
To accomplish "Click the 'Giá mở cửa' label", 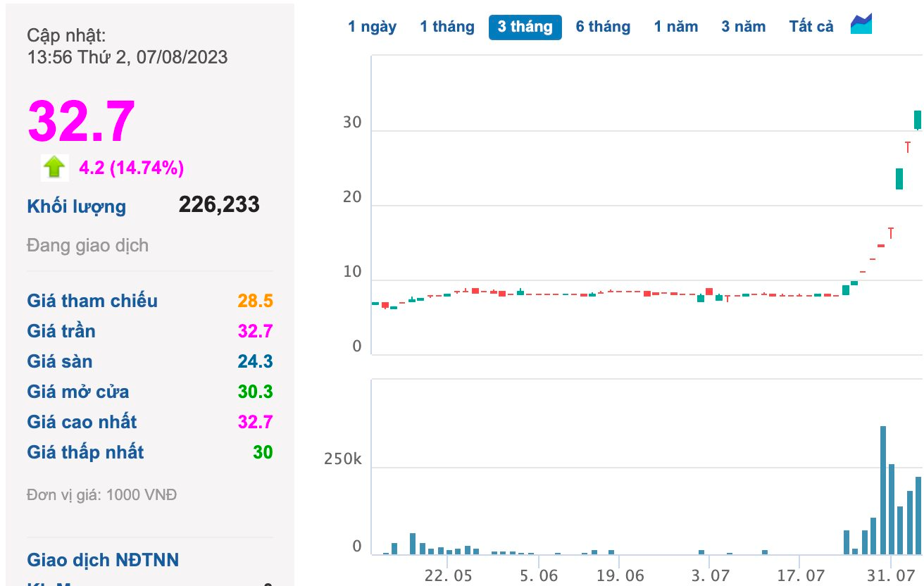I will [x=78, y=392].
